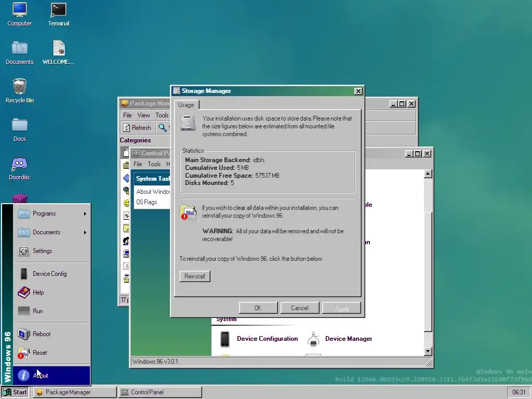Open the Start button on the taskbar
532x399 pixels.
pyautogui.click(x=15, y=392)
